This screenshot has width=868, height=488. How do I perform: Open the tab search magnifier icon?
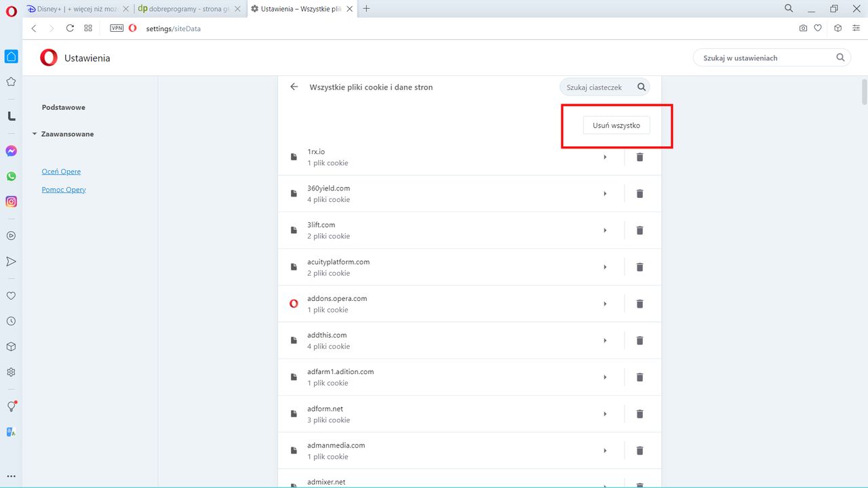(789, 9)
